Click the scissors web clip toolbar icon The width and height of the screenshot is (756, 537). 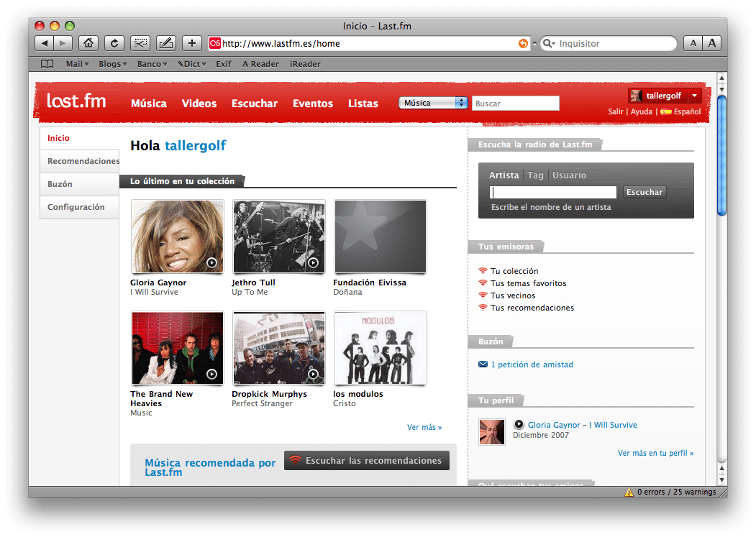[140, 43]
